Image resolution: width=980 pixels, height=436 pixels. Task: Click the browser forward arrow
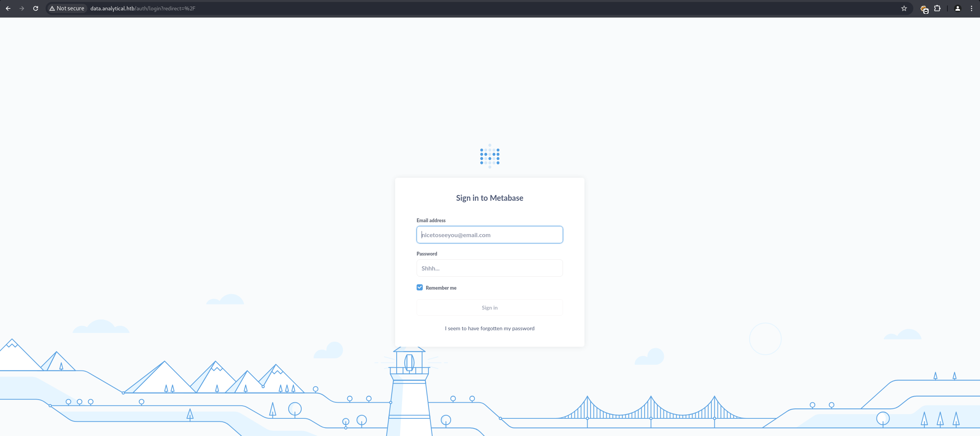22,8
